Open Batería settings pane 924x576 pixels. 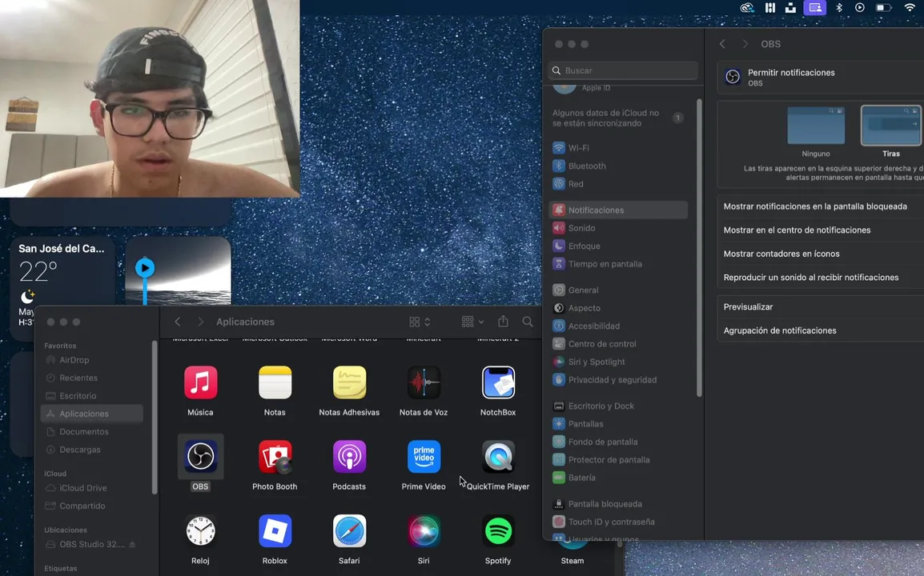[x=618, y=478]
